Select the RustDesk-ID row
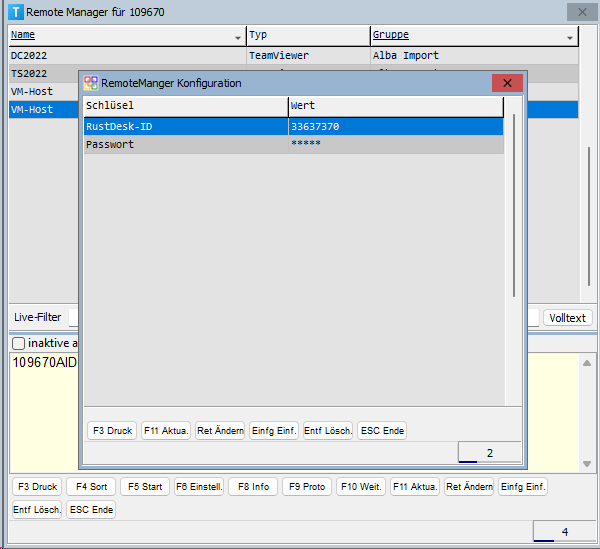 [293, 127]
